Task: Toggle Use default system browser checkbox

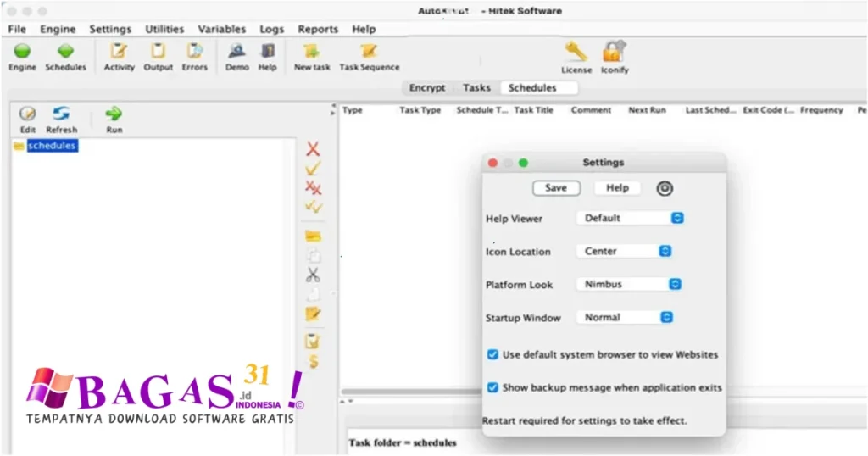Action: pyautogui.click(x=492, y=355)
